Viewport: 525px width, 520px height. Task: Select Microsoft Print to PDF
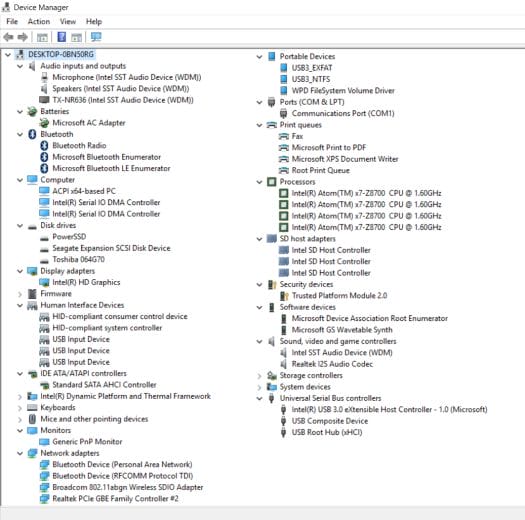(329, 148)
